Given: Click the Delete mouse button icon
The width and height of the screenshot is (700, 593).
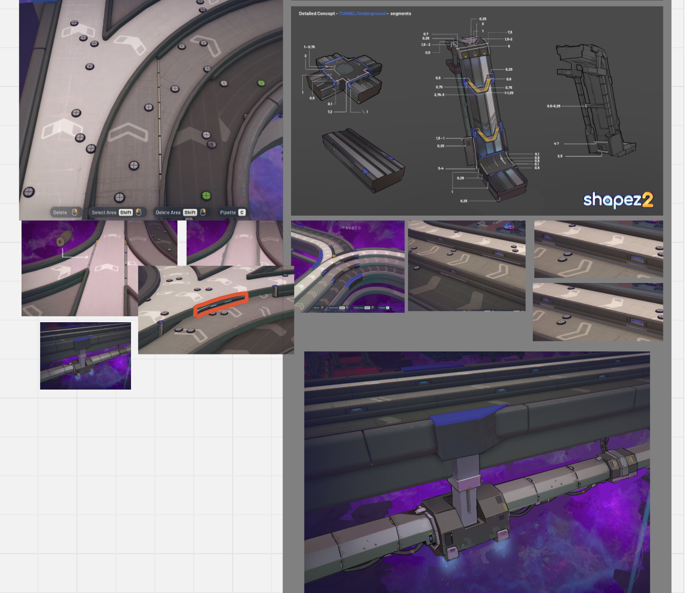Looking at the screenshot, I should point(74,212).
